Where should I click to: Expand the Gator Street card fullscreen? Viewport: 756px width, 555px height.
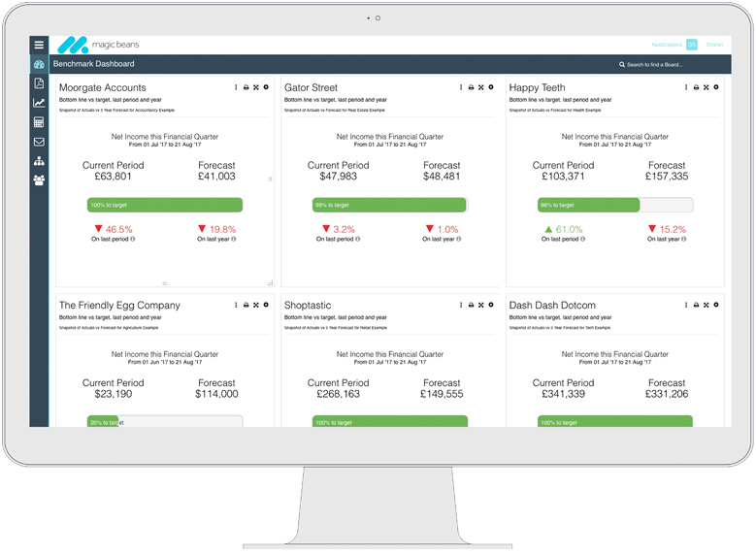[480, 88]
